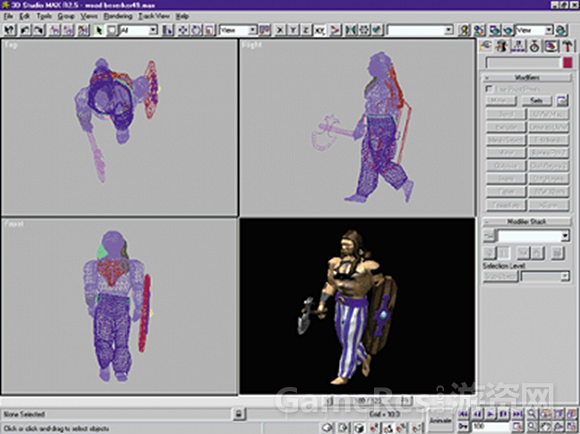Screen dimensions: 580x434
Task: Open the Modifier Stack list dropdown
Action: [533, 236]
